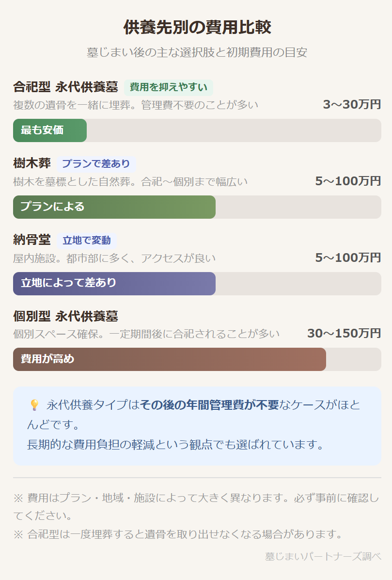Image resolution: width=392 pixels, height=580 pixels.
Task: Select the 個別型 永代供養墓 heading
Action: (65, 316)
